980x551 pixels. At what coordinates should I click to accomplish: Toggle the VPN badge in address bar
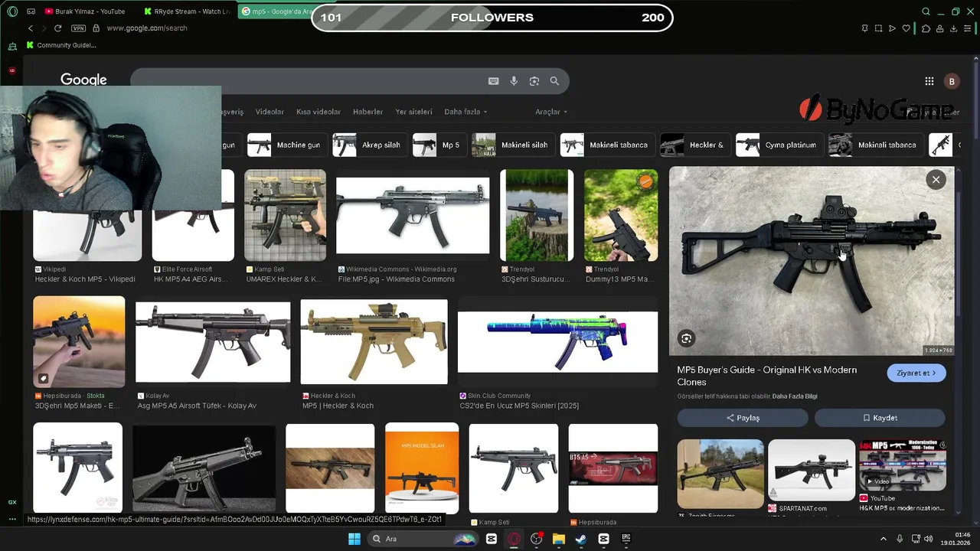tap(78, 28)
